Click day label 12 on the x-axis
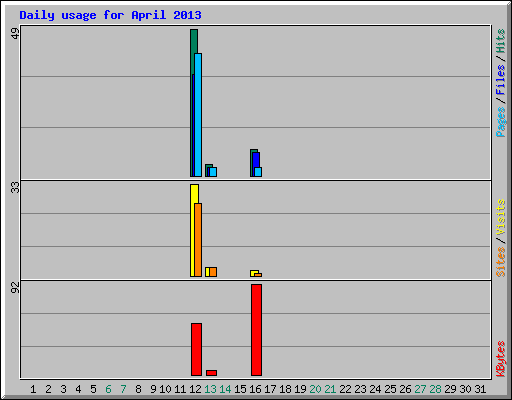Screen dimensions: 512x400 [x=195, y=389]
